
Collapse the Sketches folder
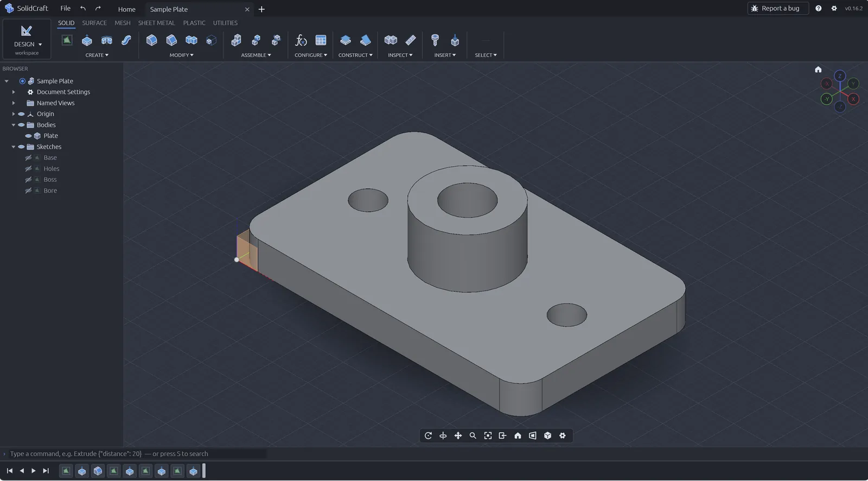point(14,147)
